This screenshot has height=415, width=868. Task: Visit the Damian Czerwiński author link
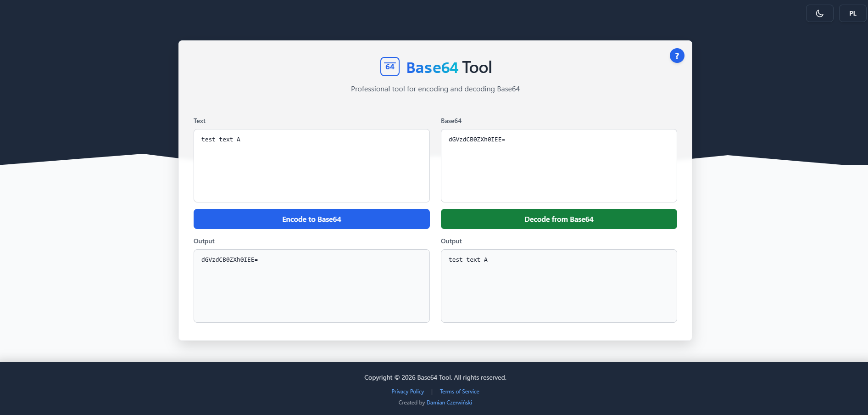click(x=449, y=403)
